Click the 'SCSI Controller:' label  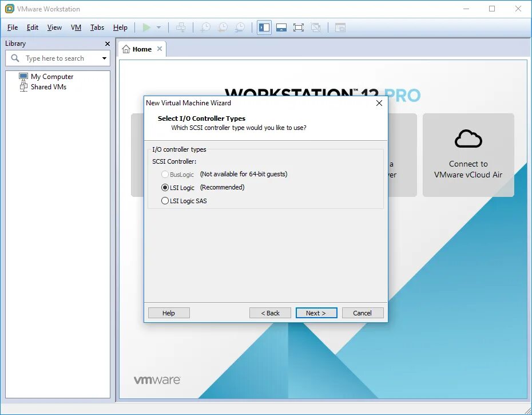tap(174, 161)
